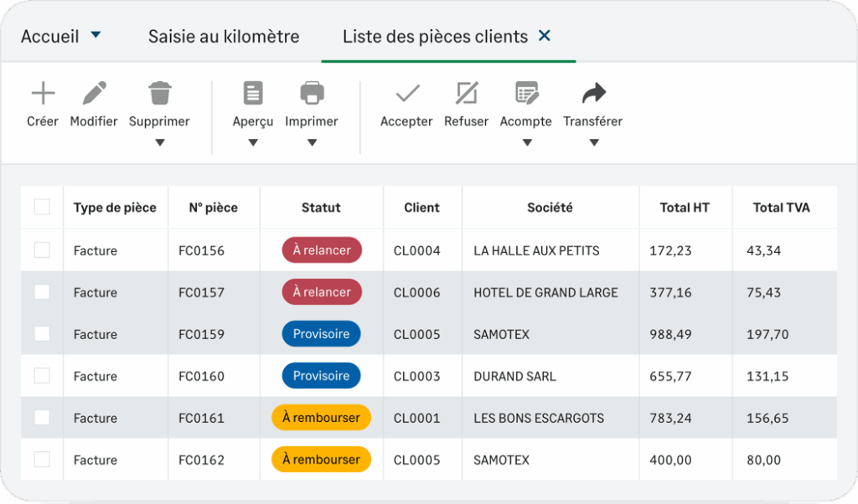This screenshot has width=858, height=504.
Task: Click the Transférer arrow icon
Action: coord(593,93)
